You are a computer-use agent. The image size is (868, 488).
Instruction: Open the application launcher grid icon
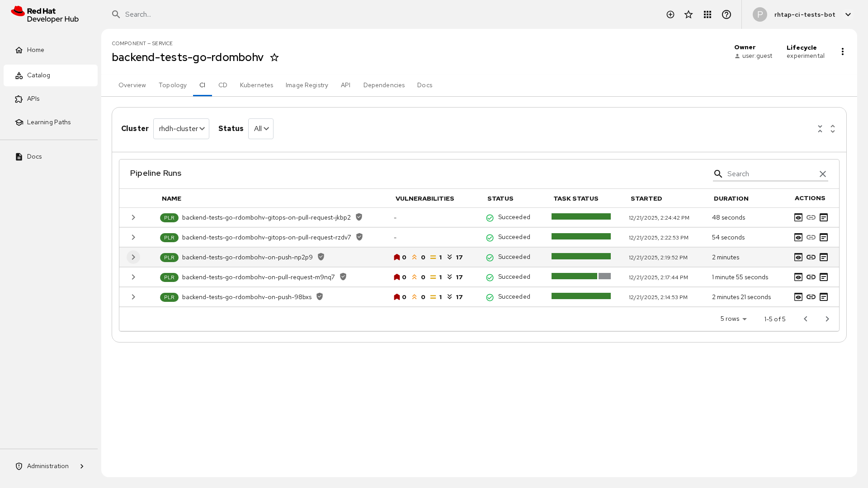pos(708,14)
